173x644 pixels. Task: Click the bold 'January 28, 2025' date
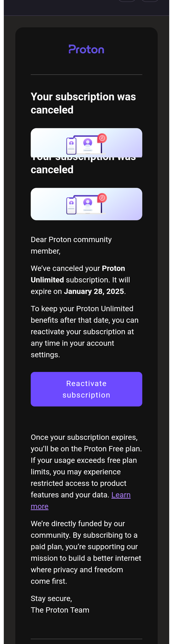[x=94, y=291]
